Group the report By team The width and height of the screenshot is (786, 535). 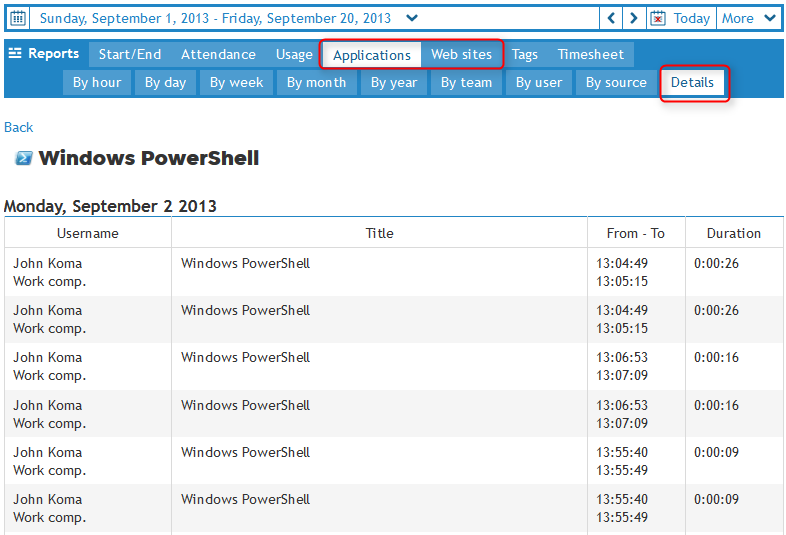[x=466, y=82]
